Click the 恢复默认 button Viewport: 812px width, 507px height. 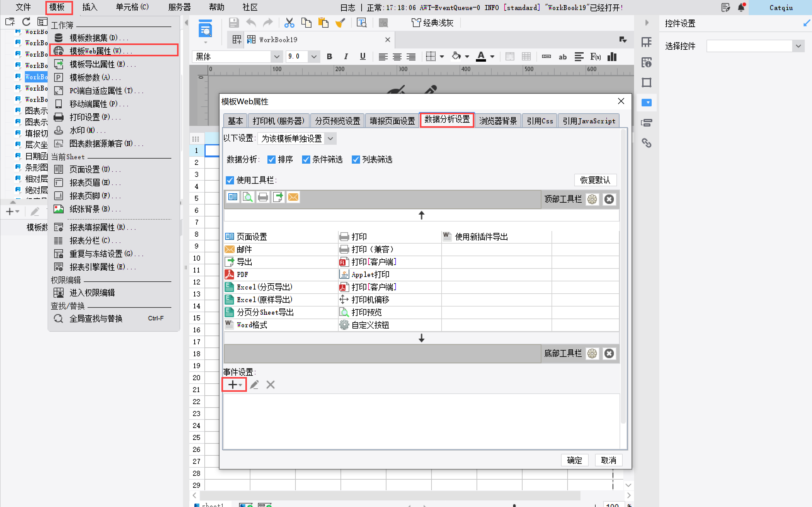pos(595,180)
